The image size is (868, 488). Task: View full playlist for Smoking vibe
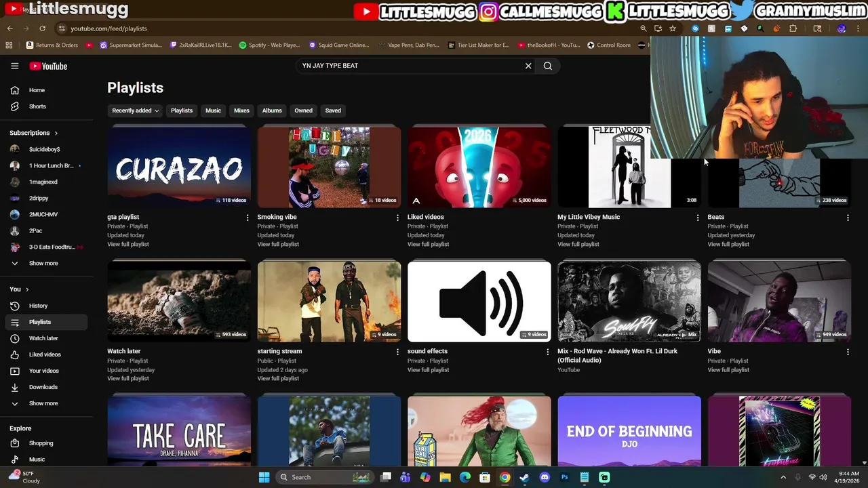tap(278, 244)
